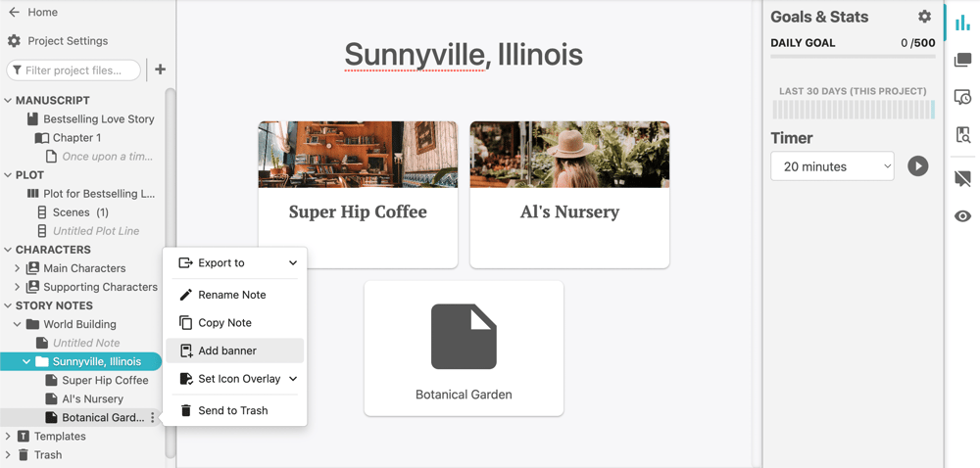Click the book icon of Bestselling Love Story

32,118
